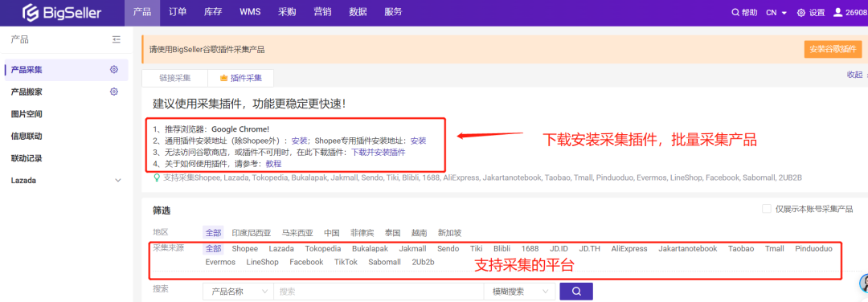
Task: Open the 库存 top menu
Action: [x=213, y=12]
